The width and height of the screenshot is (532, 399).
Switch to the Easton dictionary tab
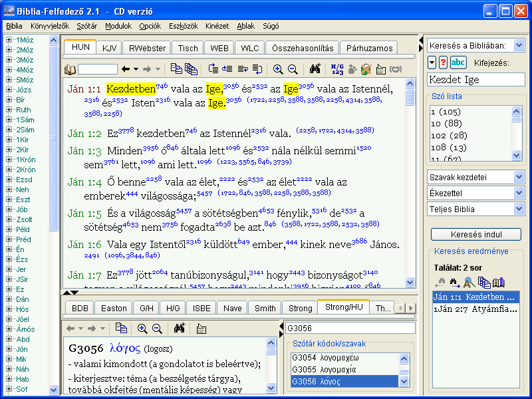click(x=114, y=308)
